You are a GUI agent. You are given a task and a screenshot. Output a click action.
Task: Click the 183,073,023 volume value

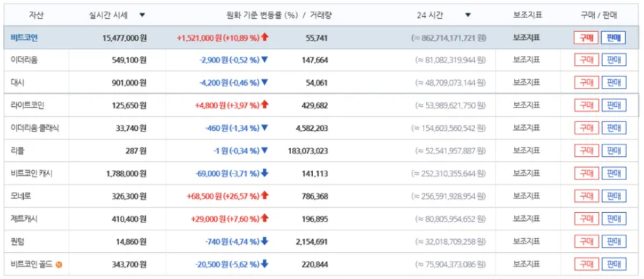tap(308, 151)
